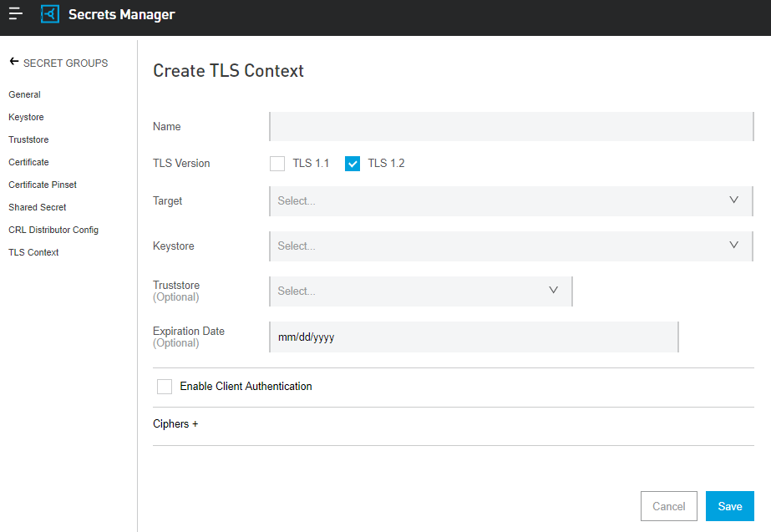Focus the Expiration Date field
The image size is (771, 532).
pyautogui.click(x=473, y=337)
